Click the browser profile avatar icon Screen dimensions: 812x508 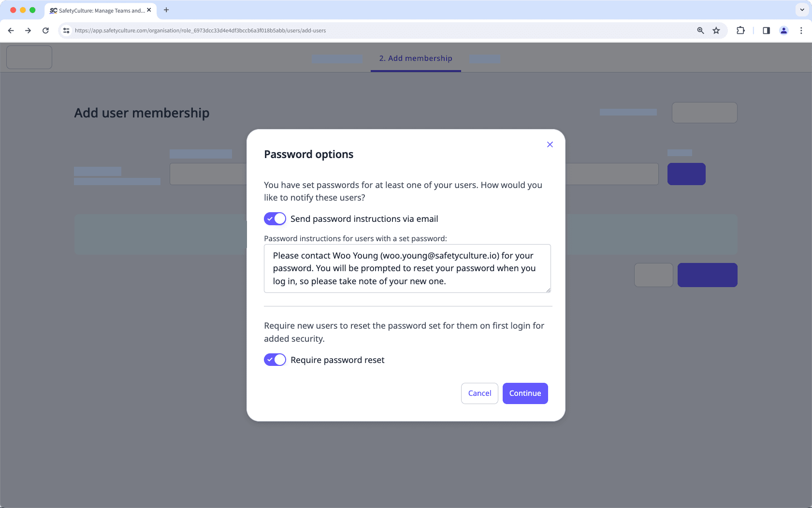coord(783,30)
